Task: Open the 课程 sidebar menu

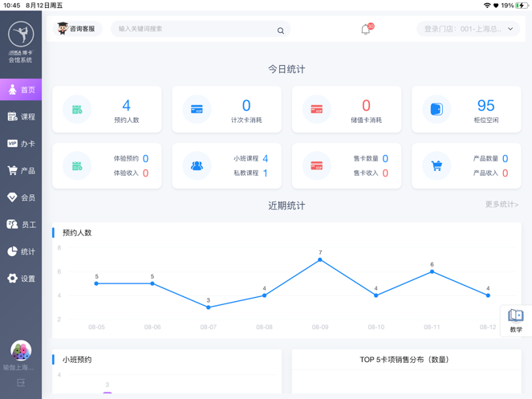Action: pos(21,116)
